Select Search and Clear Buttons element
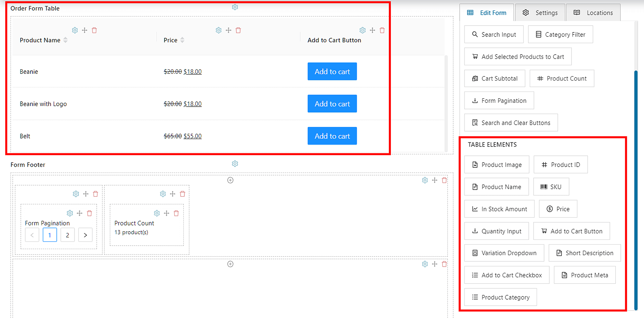Viewport: 644px width, 318px height. click(x=511, y=123)
